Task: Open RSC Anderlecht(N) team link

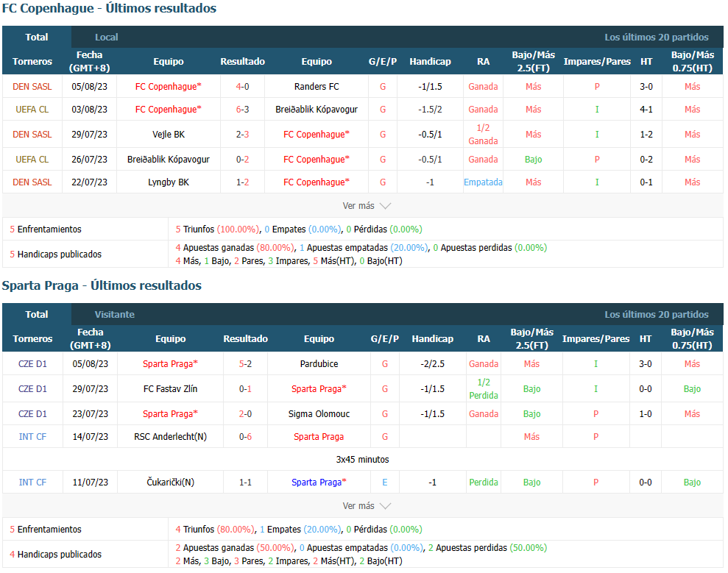Action: 170,437
